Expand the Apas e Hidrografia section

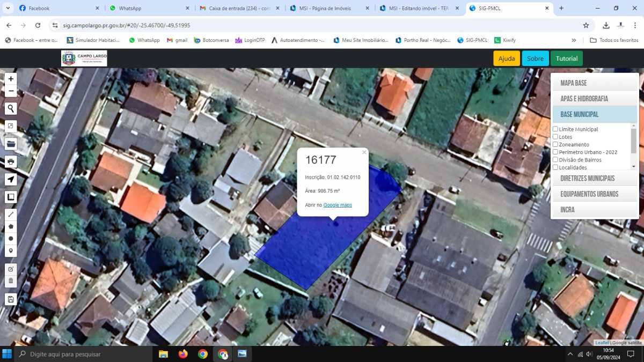[x=595, y=99]
